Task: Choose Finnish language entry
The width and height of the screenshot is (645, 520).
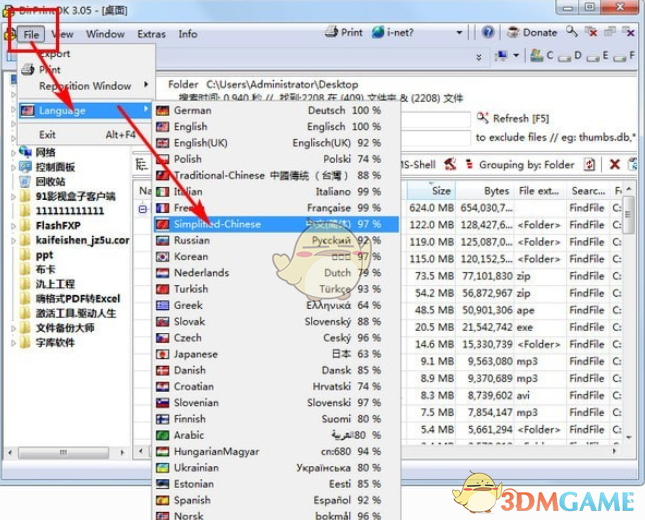Action: pyautogui.click(x=275, y=419)
